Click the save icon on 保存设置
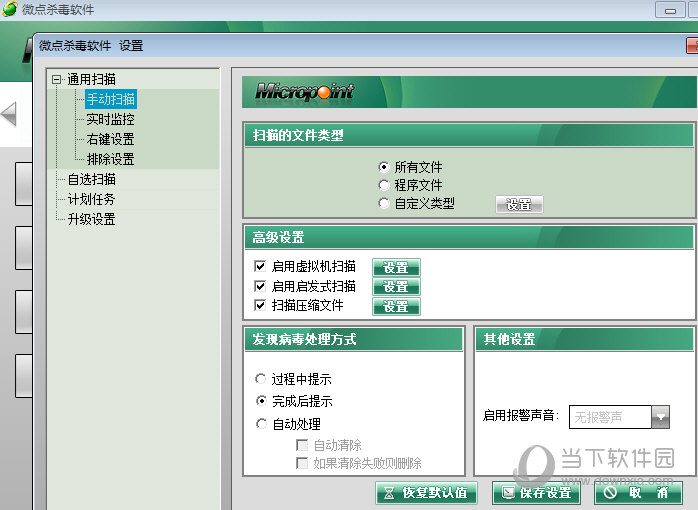 pos(507,492)
